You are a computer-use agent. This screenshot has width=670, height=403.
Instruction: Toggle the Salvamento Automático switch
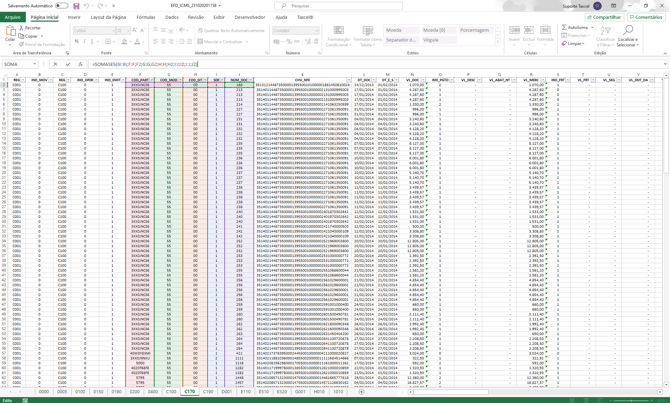coord(62,6)
